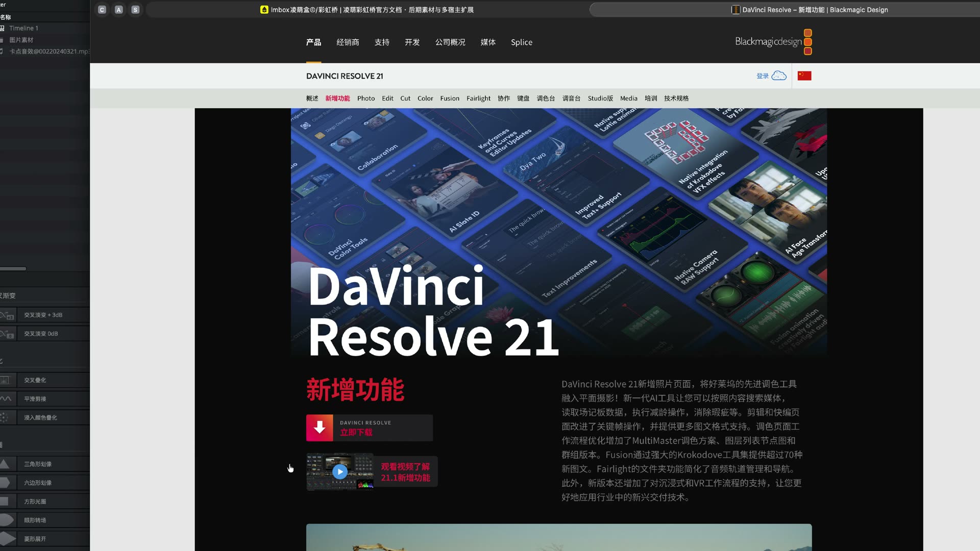Screen dimensions: 980x551
Task: Play the 21.1 new features video
Action: [340, 472]
